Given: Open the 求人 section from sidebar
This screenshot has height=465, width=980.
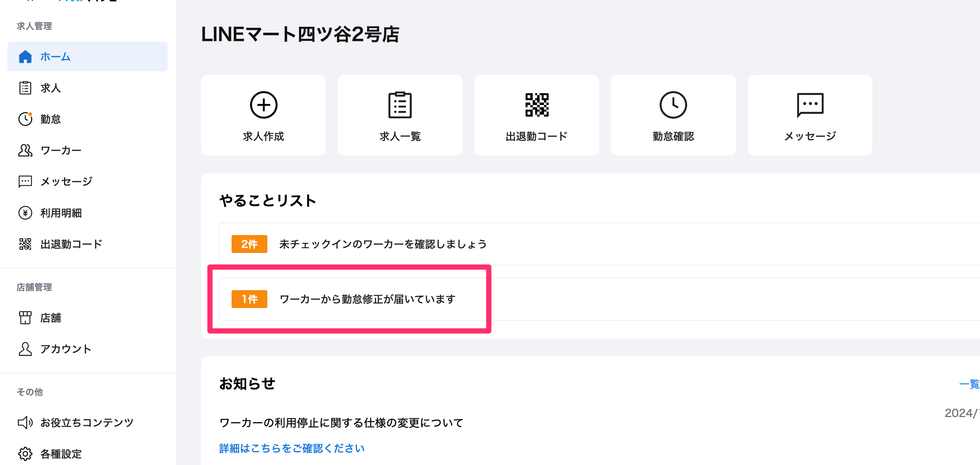Looking at the screenshot, I should pos(50,88).
